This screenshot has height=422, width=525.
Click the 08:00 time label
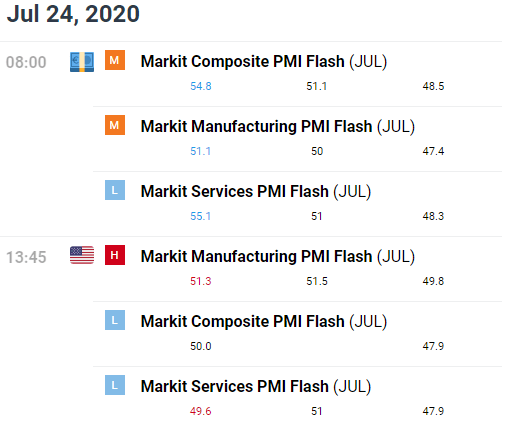(x=26, y=62)
